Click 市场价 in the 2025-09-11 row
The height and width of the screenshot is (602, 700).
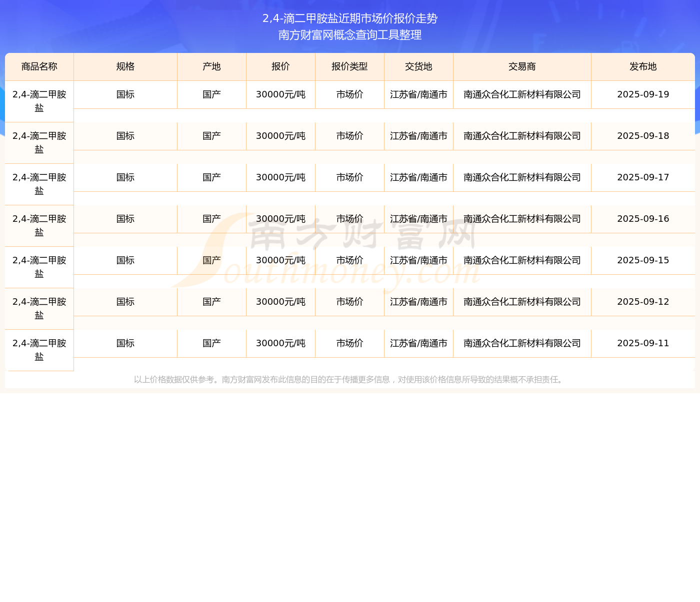[349, 343]
